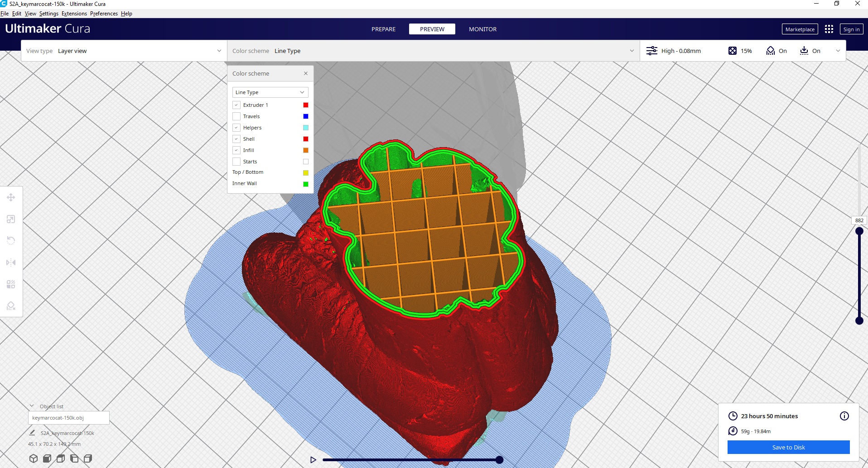868x468 pixels.
Task: Click the 15% infill density icon
Action: click(x=733, y=51)
